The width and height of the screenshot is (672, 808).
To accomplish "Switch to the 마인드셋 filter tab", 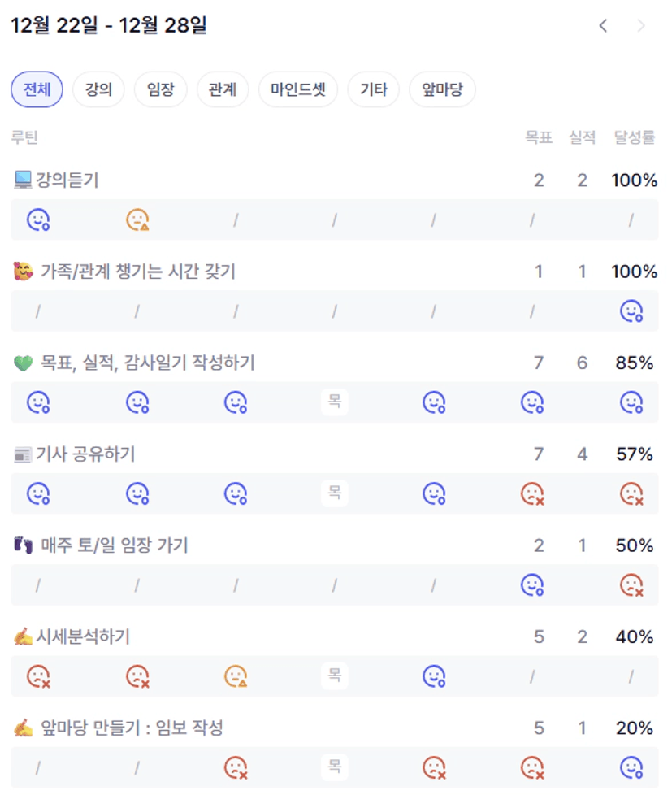I will (297, 89).
